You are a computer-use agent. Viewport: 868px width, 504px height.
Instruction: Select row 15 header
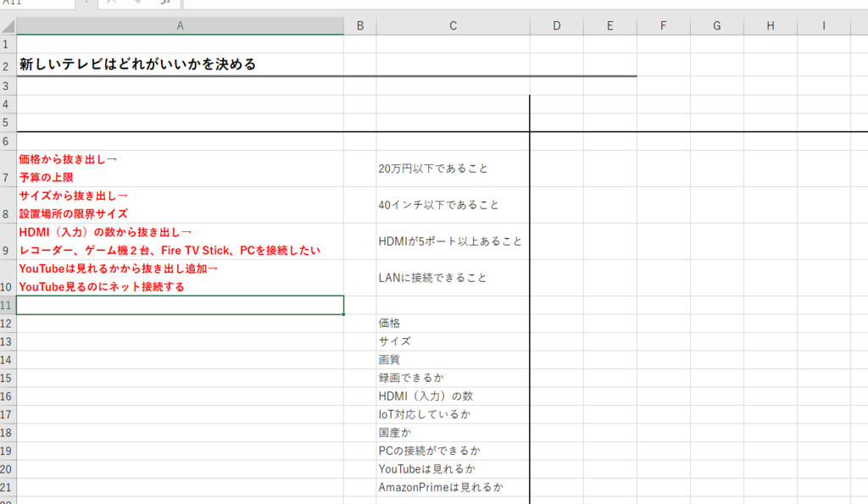click(8, 379)
